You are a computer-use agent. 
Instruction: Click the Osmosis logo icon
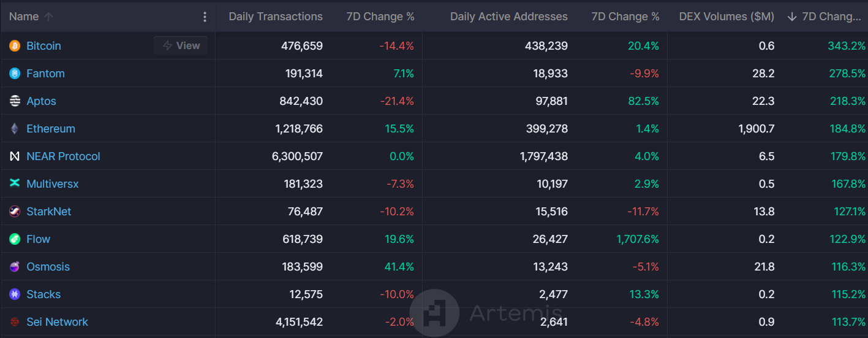coord(15,267)
